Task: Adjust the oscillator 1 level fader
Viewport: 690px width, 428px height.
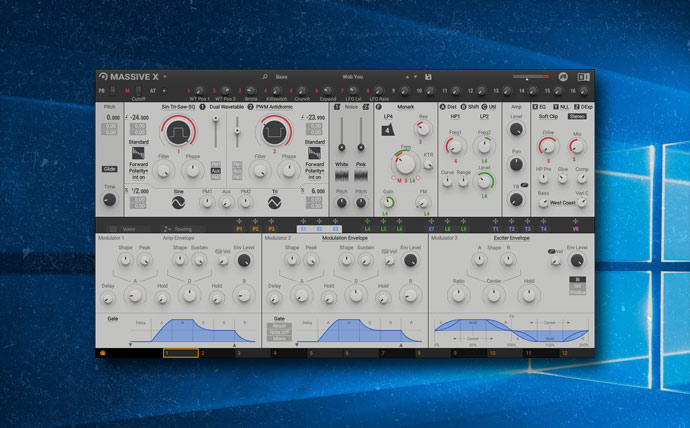Action: click(x=216, y=132)
